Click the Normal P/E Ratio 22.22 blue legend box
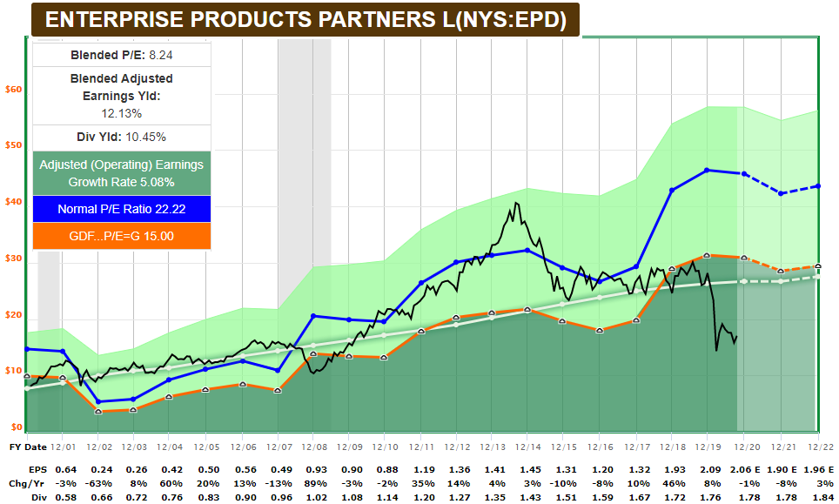 122,209
